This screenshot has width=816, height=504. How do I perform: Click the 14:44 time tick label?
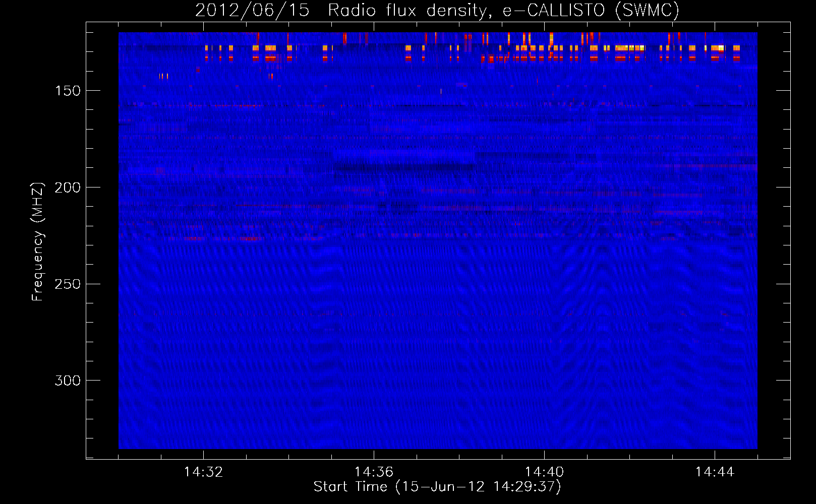(715, 472)
